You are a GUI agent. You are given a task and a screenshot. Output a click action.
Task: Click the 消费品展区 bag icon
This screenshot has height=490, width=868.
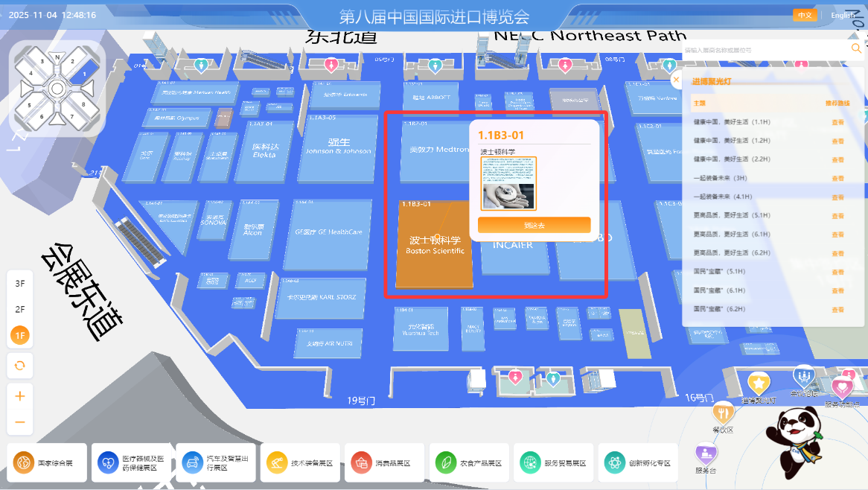pyautogui.click(x=361, y=462)
